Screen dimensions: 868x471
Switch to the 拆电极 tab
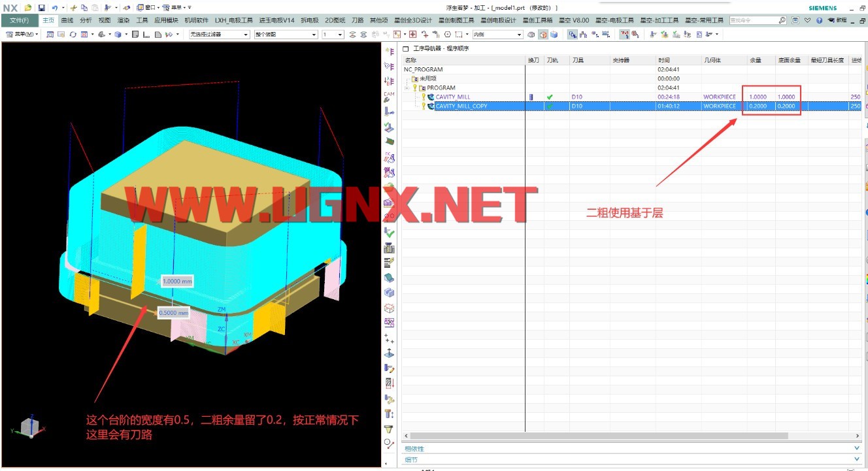309,20
